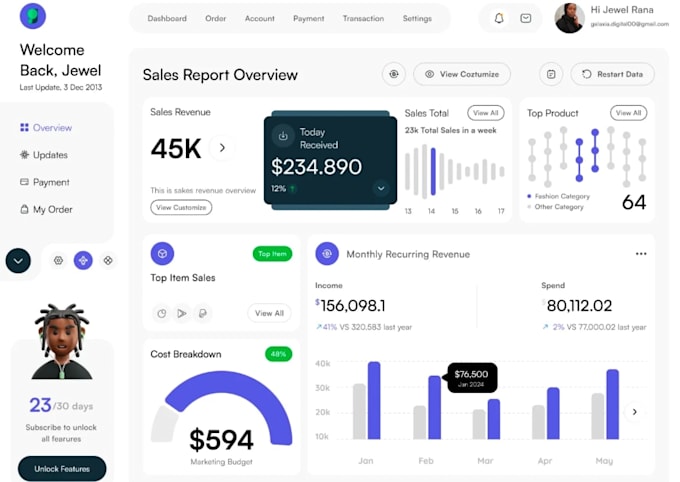The width and height of the screenshot is (680, 482).
Task: Expand the dark round chevron-down button in sidebar
Action: coord(18,261)
